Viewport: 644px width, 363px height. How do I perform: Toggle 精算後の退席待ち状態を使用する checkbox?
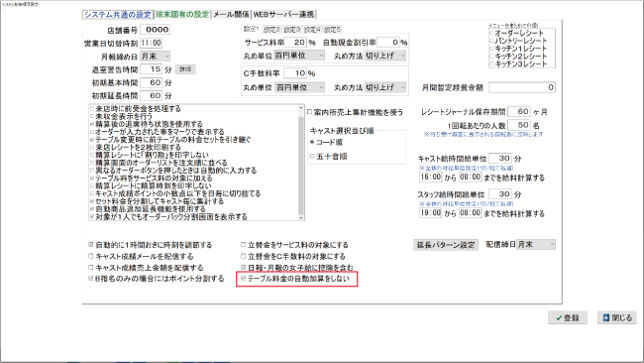(x=92, y=124)
